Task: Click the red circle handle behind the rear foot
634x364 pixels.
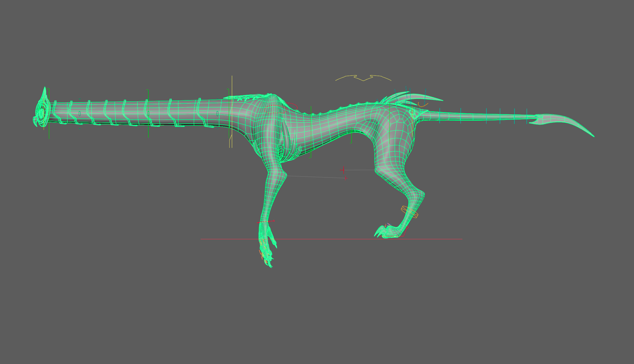Action: (x=407, y=228)
